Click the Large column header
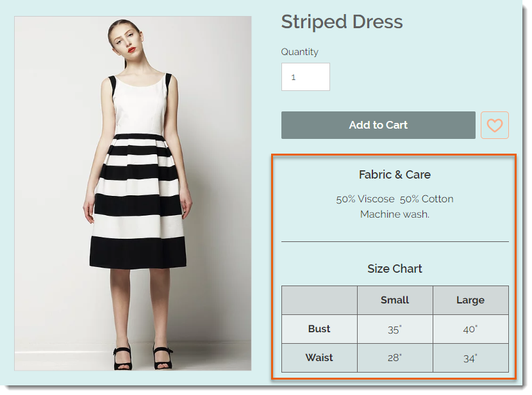The image size is (532, 395). [470, 300]
